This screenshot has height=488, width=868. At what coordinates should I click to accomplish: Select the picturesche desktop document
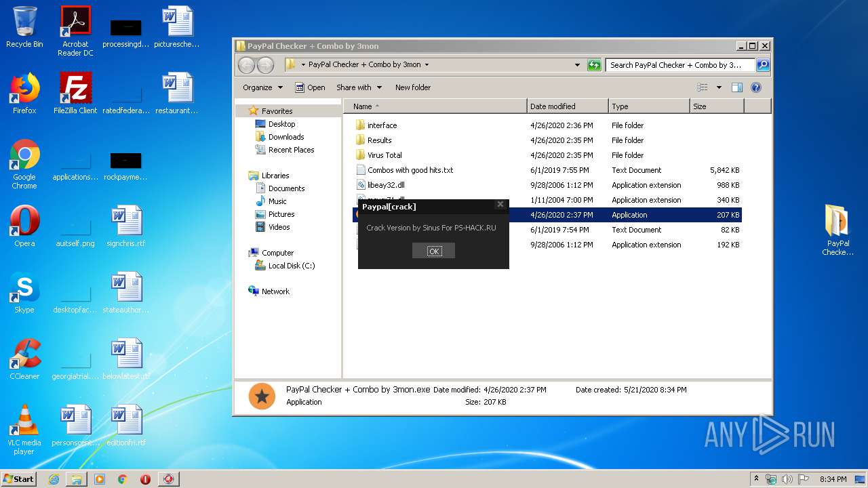click(x=177, y=28)
